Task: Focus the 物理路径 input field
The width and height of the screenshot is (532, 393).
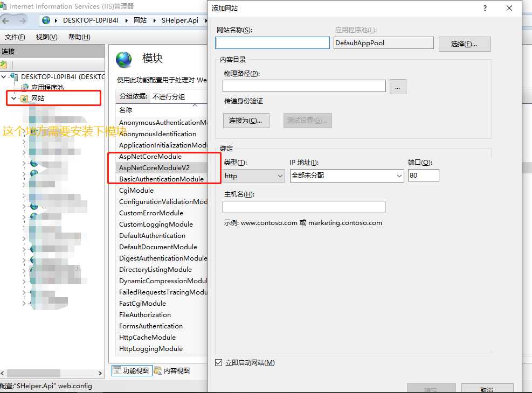Action: 304,86
